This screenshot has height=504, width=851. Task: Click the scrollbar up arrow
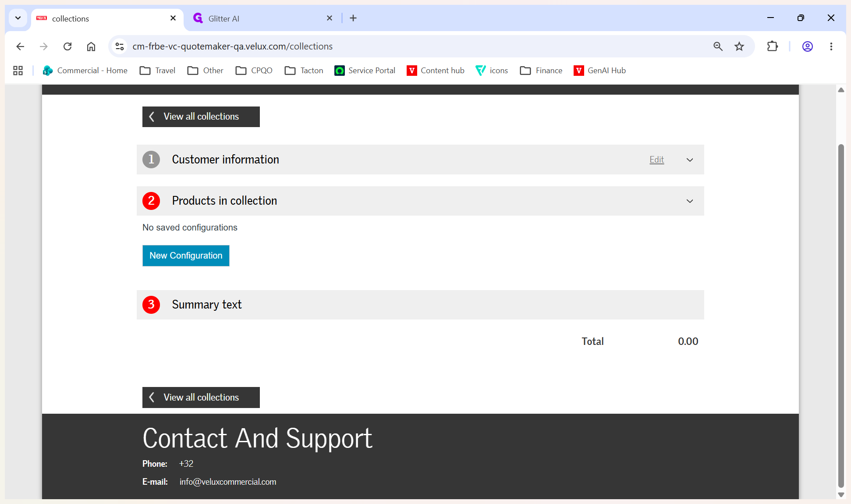pyautogui.click(x=841, y=90)
